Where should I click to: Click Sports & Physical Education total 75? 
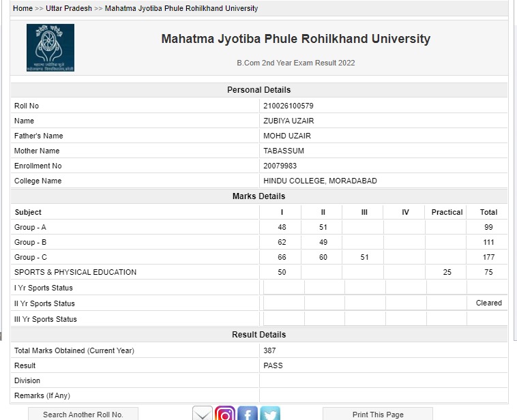(x=488, y=272)
